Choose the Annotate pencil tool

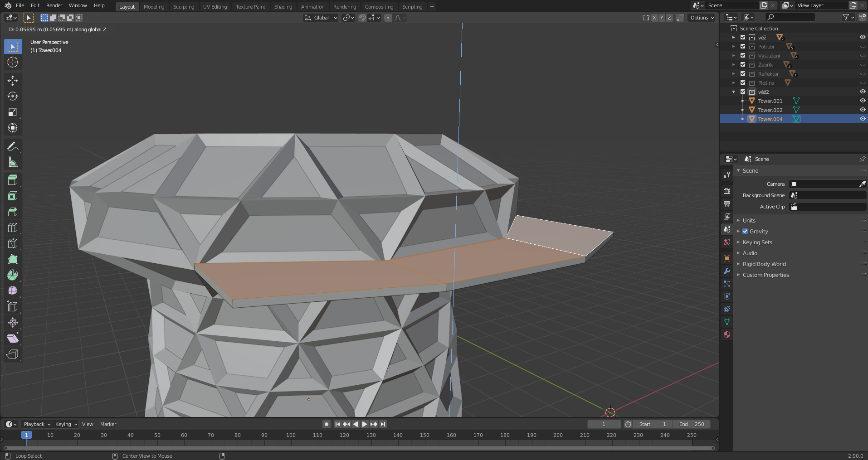13,146
